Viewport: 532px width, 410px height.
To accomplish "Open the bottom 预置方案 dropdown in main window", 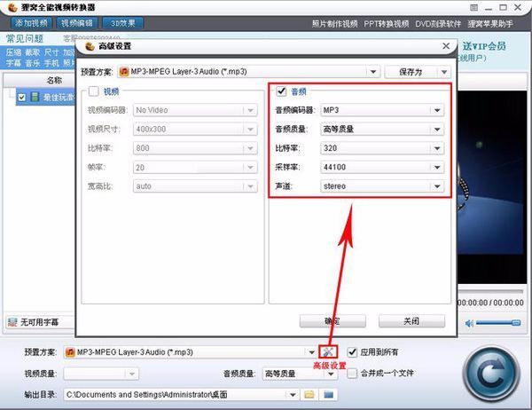I will click(311, 352).
